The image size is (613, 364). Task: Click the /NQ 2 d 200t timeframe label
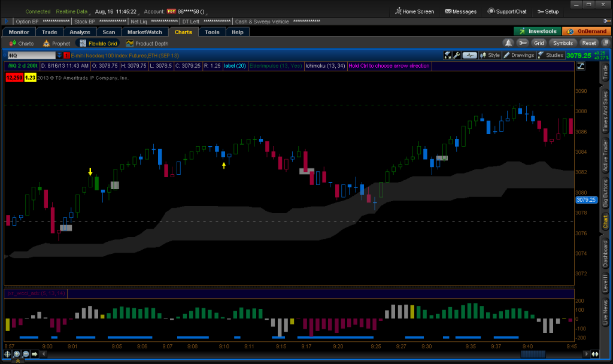(23, 66)
